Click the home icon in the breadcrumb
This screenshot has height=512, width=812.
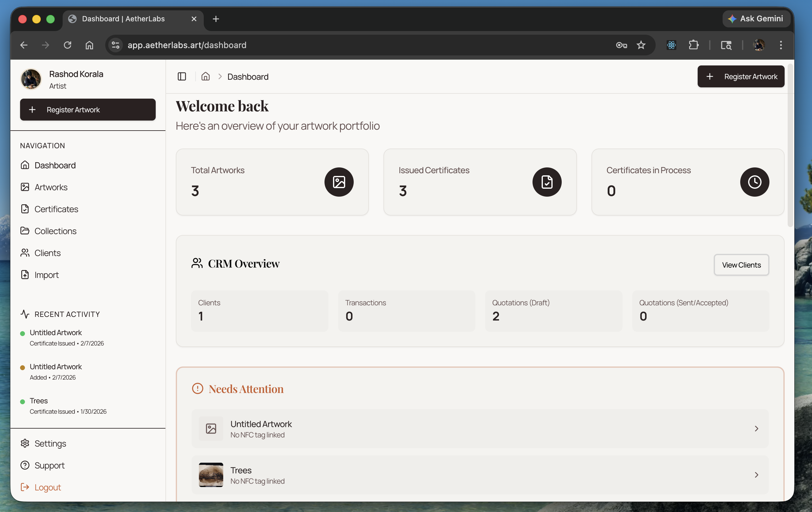coord(206,77)
